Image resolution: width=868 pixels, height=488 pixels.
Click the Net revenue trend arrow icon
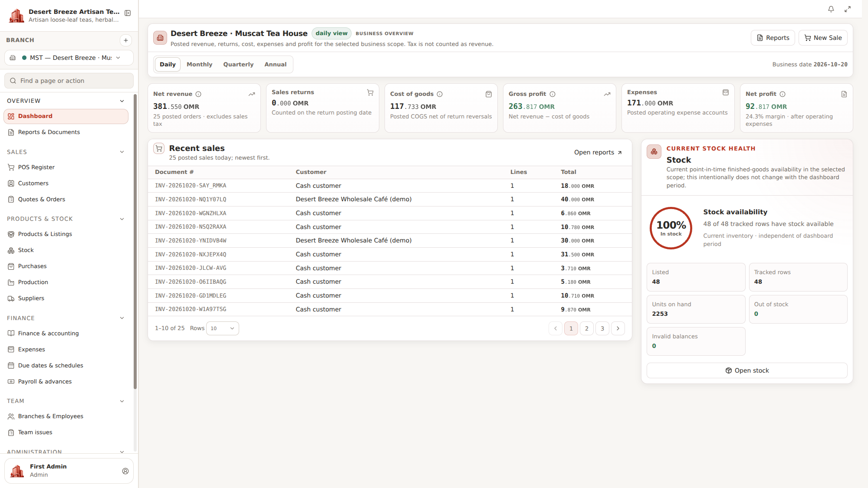(x=251, y=94)
